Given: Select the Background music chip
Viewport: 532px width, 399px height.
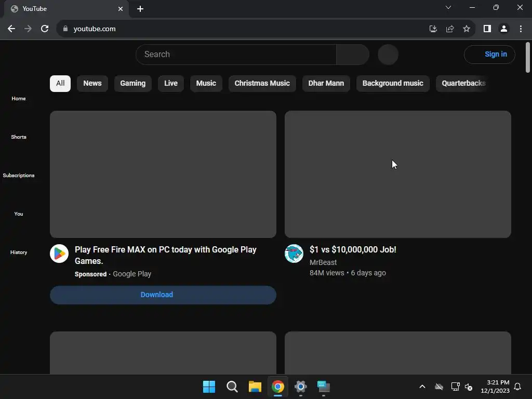Looking at the screenshot, I should point(393,84).
